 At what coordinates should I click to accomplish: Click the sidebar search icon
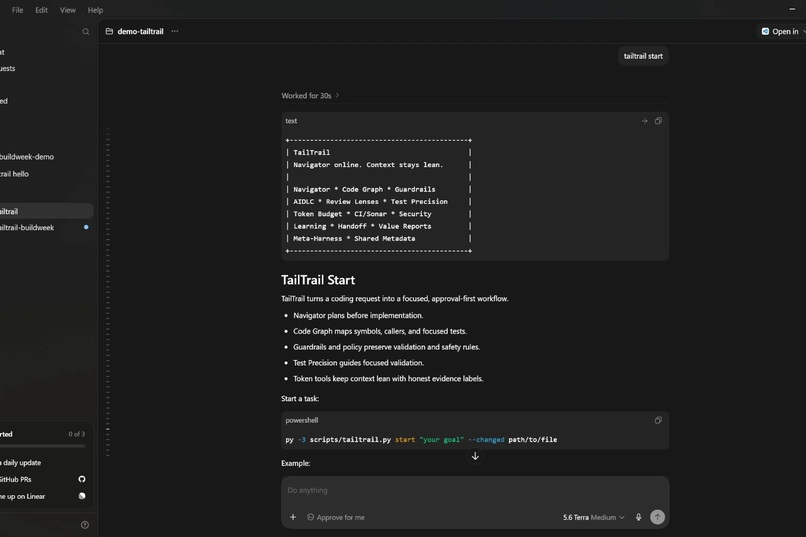[x=86, y=32]
